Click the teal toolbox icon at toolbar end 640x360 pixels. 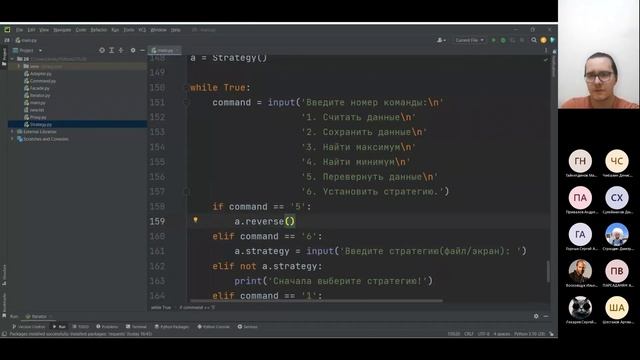coord(552,40)
